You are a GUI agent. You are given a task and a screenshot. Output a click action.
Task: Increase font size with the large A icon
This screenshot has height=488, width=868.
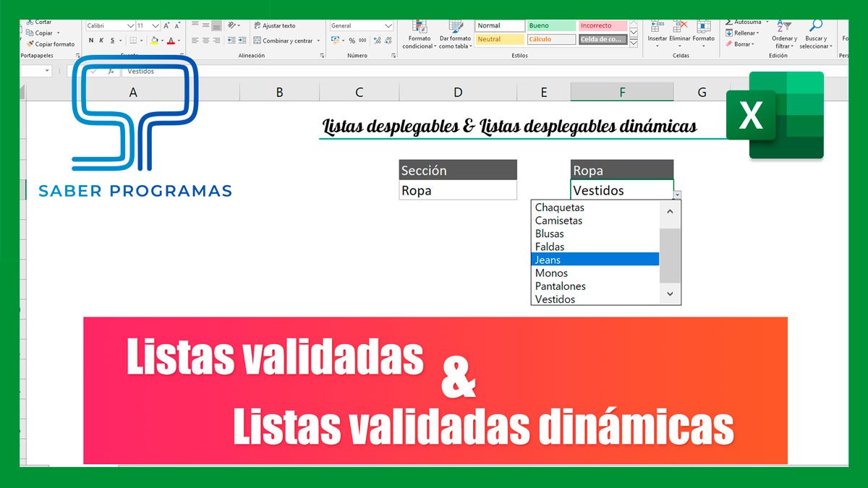(167, 25)
